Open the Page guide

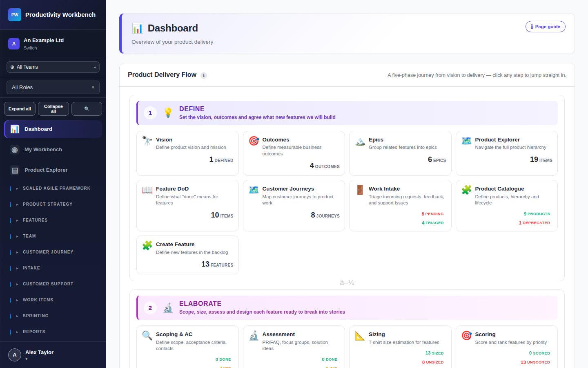[546, 27]
